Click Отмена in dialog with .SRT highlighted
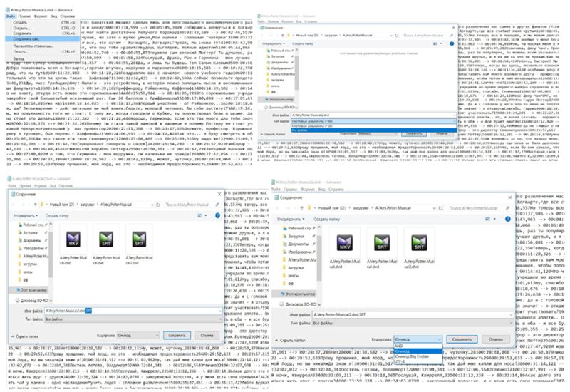The image size is (570, 392). point(207,335)
